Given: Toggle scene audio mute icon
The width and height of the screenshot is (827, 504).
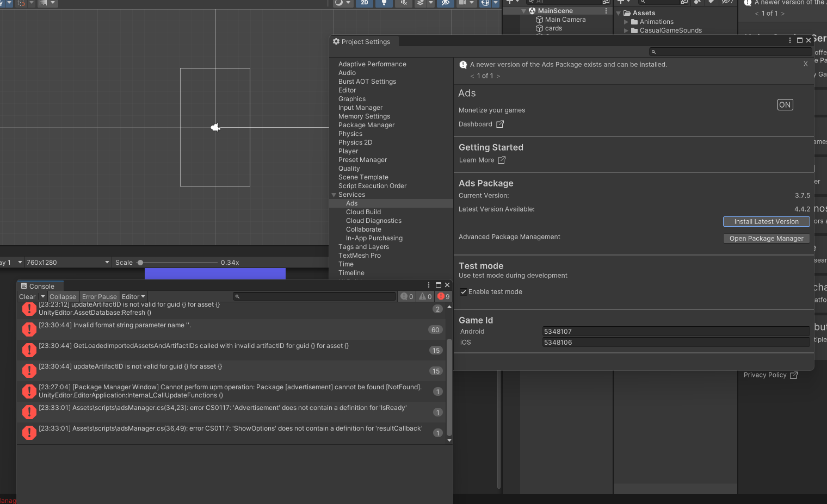Looking at the screenshot, I should pos(404,3).
